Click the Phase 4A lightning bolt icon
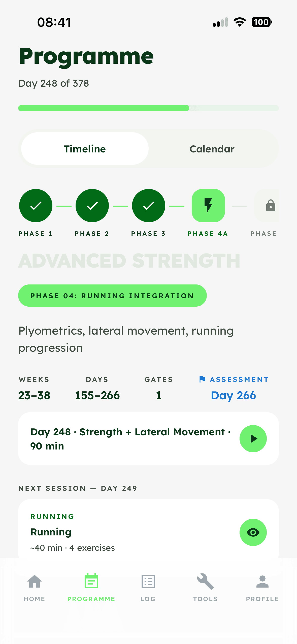This screenshot has width=297, height=644. (208, 206)
